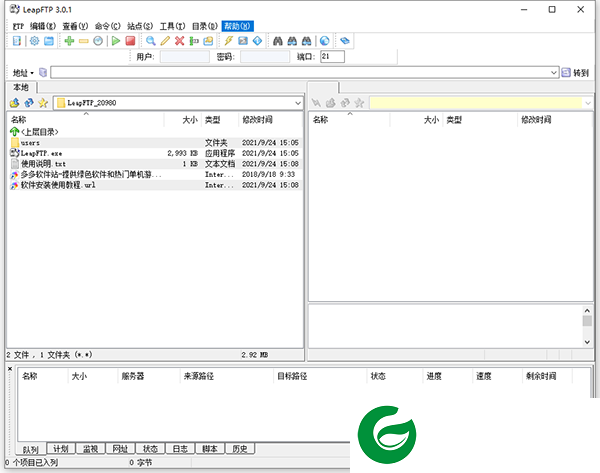Click the lightning bolt quick connect icon
600x473 pixels.
click(x=228, y=41)
